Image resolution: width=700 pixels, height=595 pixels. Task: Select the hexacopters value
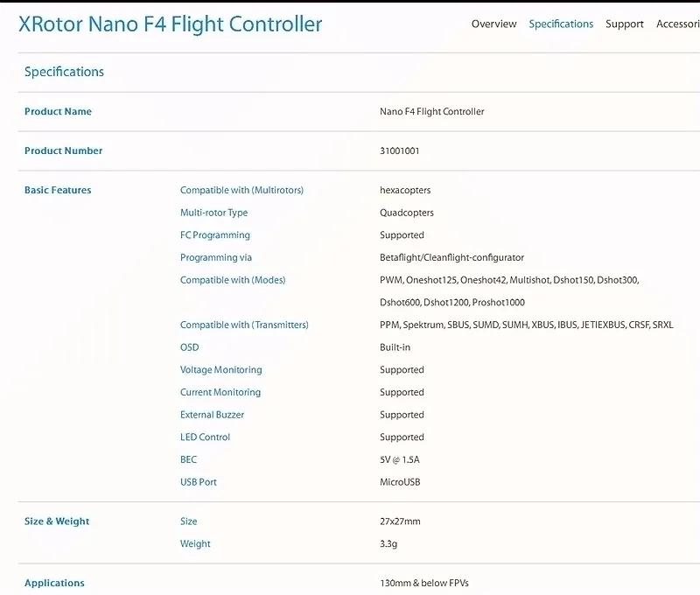(x=405, y=190)
